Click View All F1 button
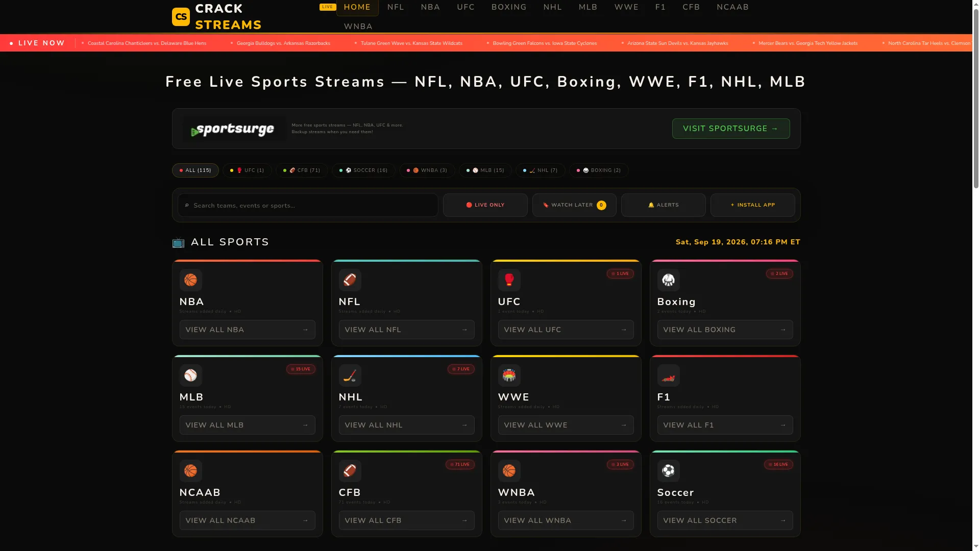Image resolution: width=980 pixels, height=551 pixels. click(x=725, y=425)
